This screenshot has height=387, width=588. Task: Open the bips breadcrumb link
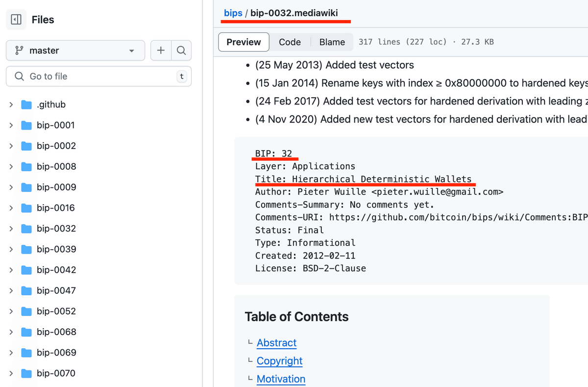[x=233, y=13]
